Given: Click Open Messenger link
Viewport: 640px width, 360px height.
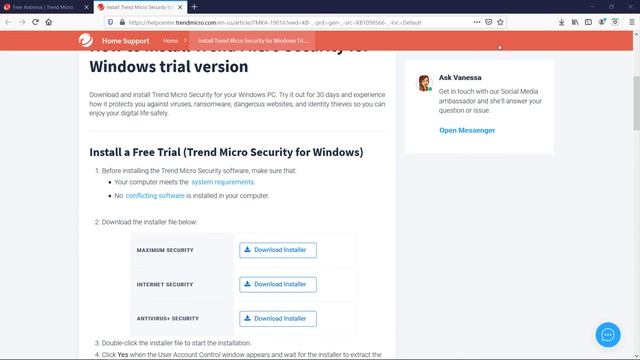Looking at the screenshot, I should (467, 130).
